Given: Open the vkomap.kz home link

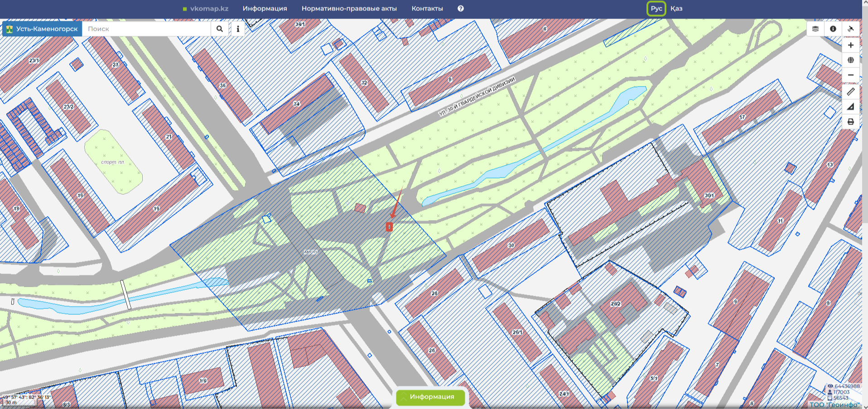Looking at the screenshot, I should click(206, 9).
